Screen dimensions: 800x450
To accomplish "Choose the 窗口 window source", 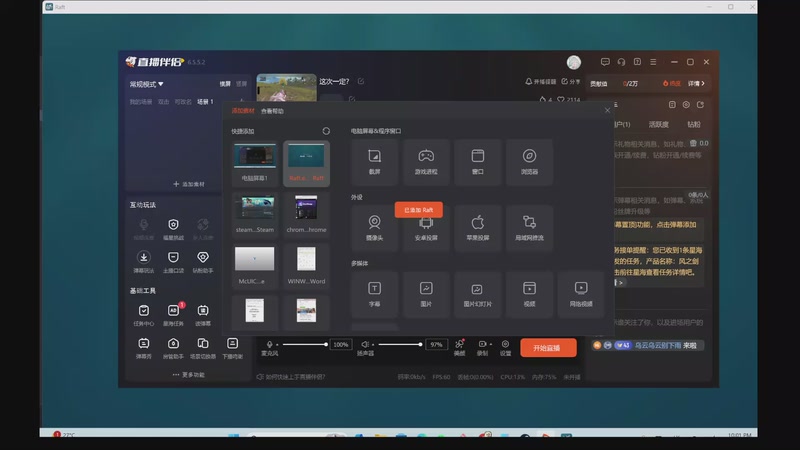I will [478, 162].
